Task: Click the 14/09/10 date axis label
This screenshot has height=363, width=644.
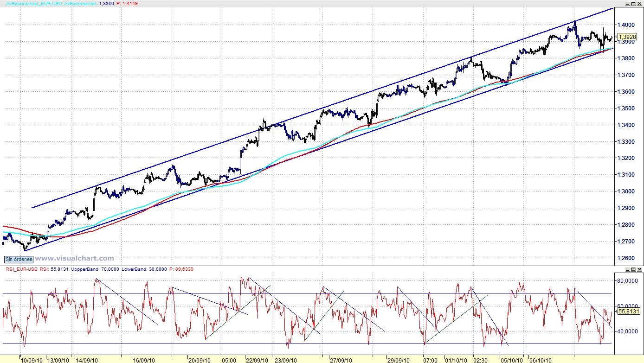Action: [x=87, y=360]
